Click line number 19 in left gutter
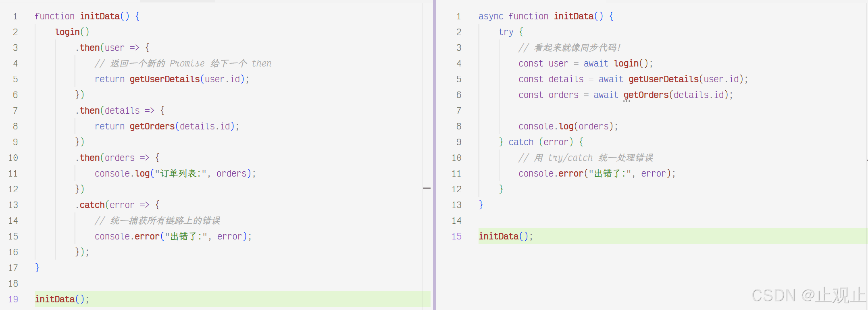868x310 pixels. pos(13,299)
